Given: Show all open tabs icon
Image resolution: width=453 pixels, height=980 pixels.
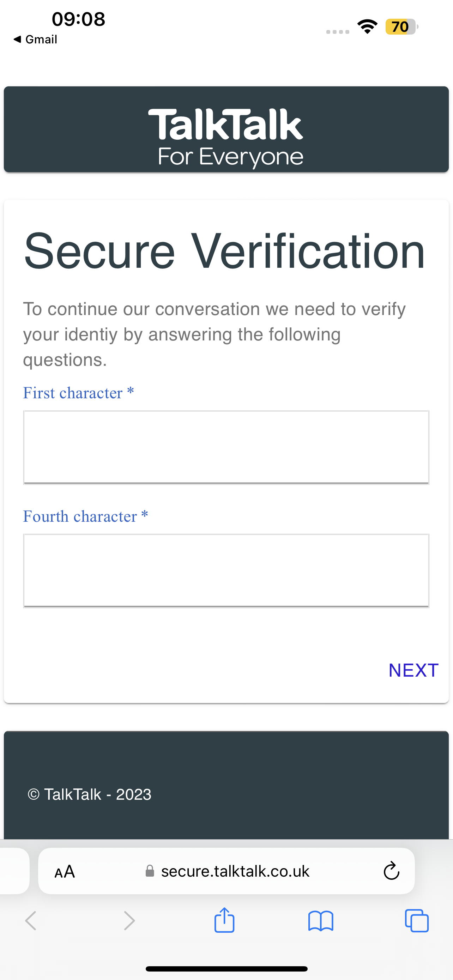Looking at the screenshot, I should click(x=417, y=921).
